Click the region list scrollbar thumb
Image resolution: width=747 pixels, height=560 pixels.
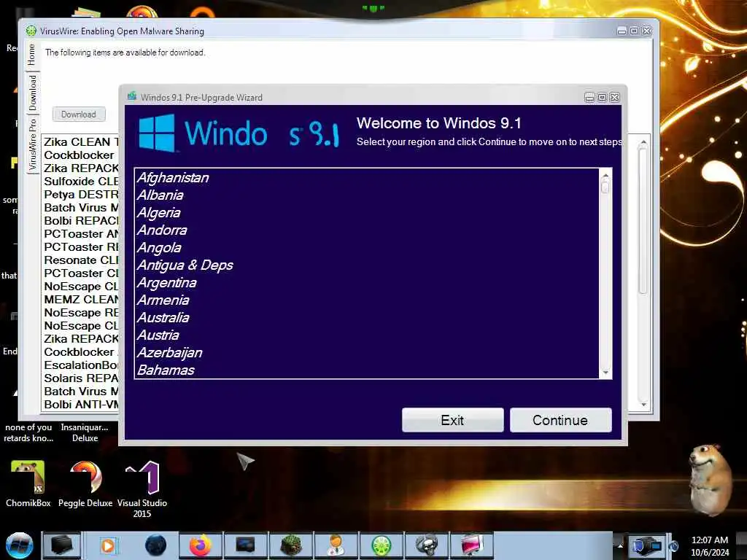point(605,187)
